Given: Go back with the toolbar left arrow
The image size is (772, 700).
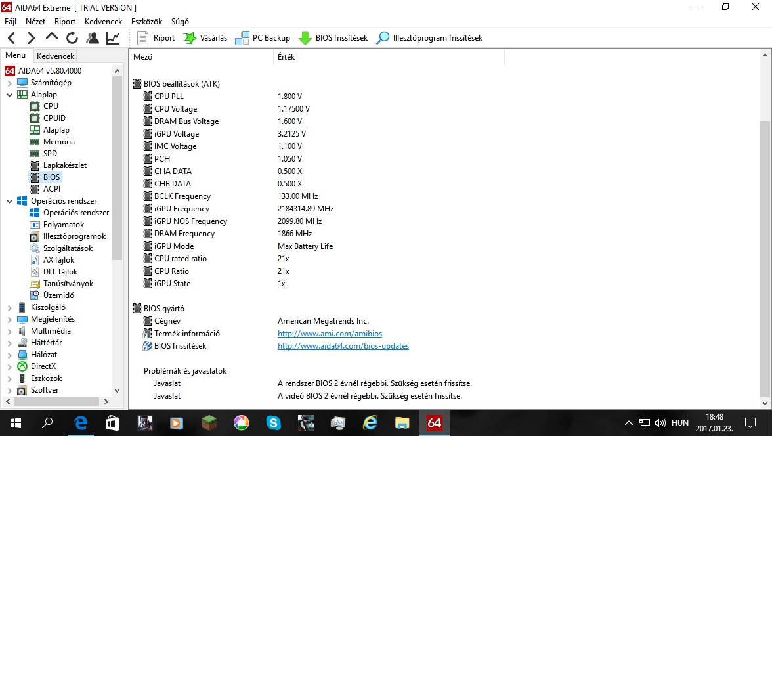Looking at the screenshot, I should tap(12, 38).
